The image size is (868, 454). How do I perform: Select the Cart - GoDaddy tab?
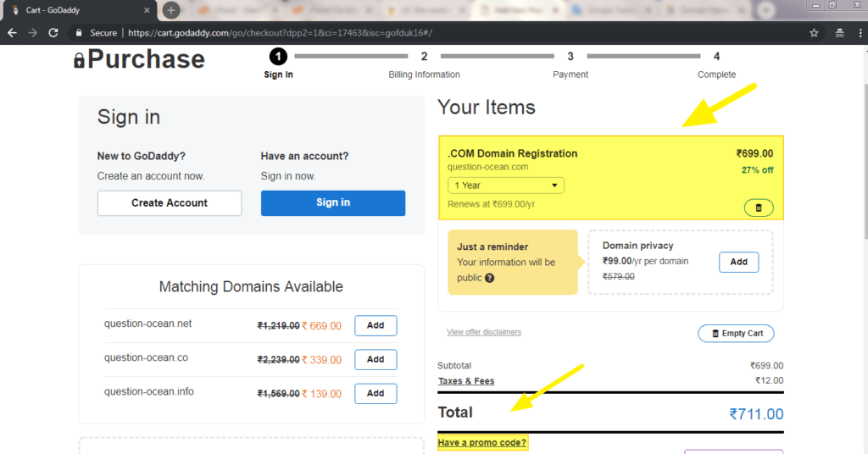pos(79,10)
